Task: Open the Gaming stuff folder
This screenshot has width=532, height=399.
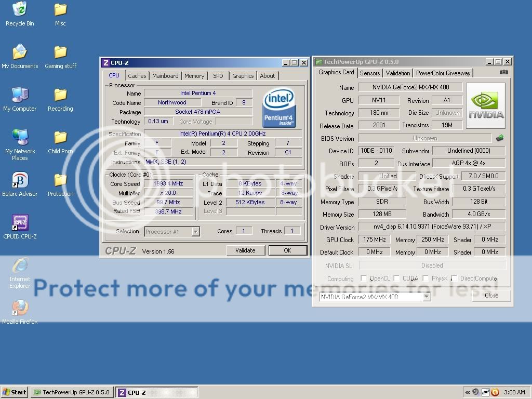Action: 60,52
